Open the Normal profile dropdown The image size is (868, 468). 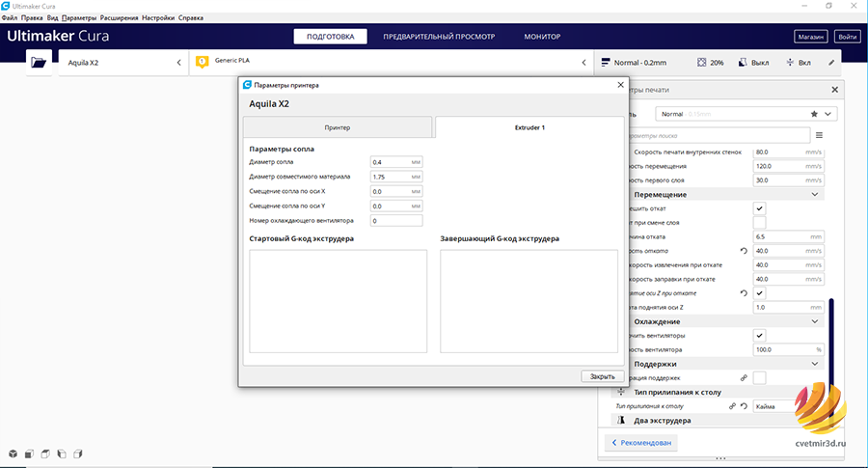coord(746,114)
